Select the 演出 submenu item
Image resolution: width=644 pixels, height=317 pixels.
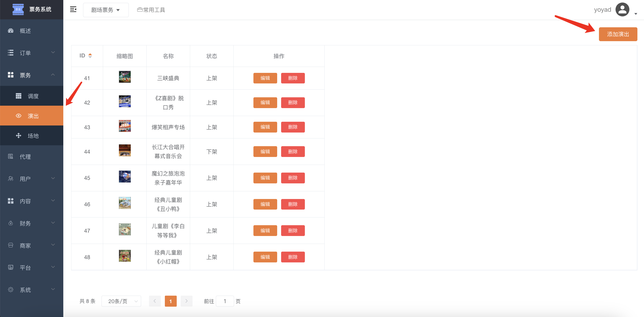click(x=31, y=116)
